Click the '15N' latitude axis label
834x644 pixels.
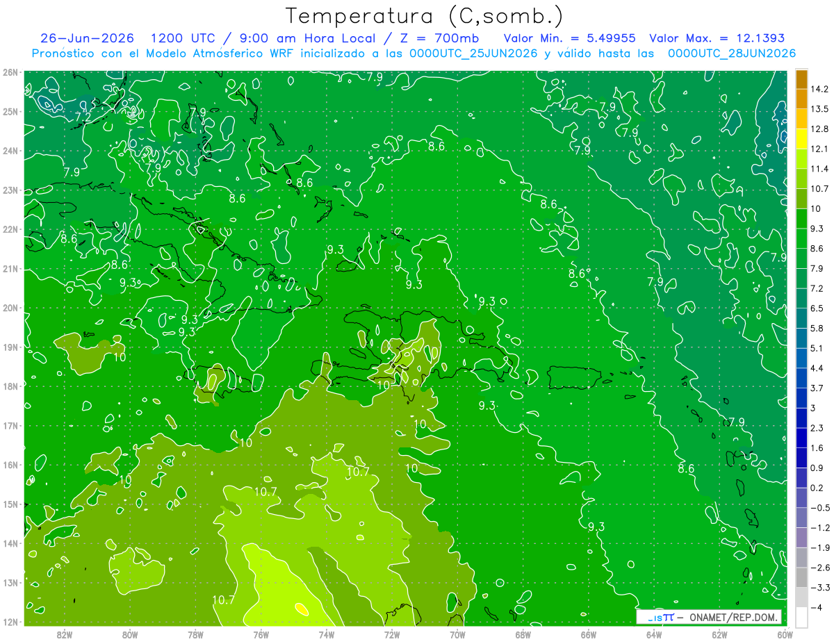pyautogui.click(x=10, y=504)
